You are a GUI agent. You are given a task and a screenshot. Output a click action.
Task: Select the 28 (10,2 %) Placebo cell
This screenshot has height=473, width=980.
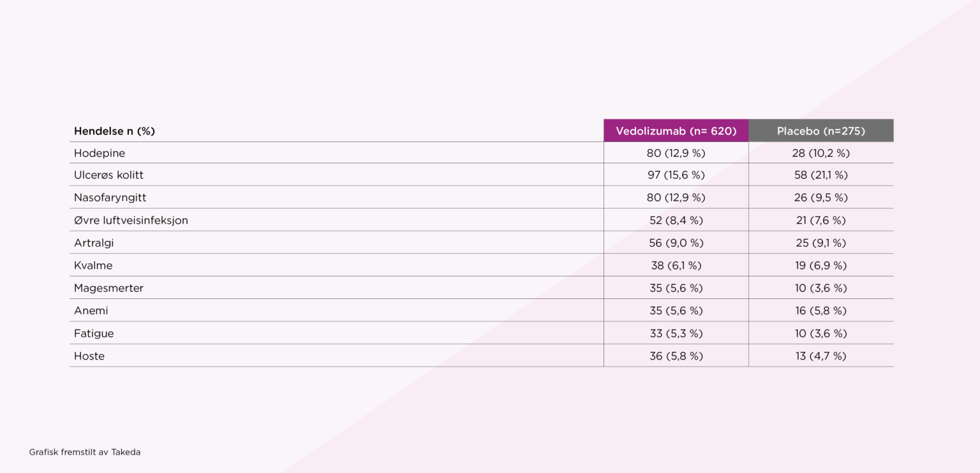pos(820,153)
